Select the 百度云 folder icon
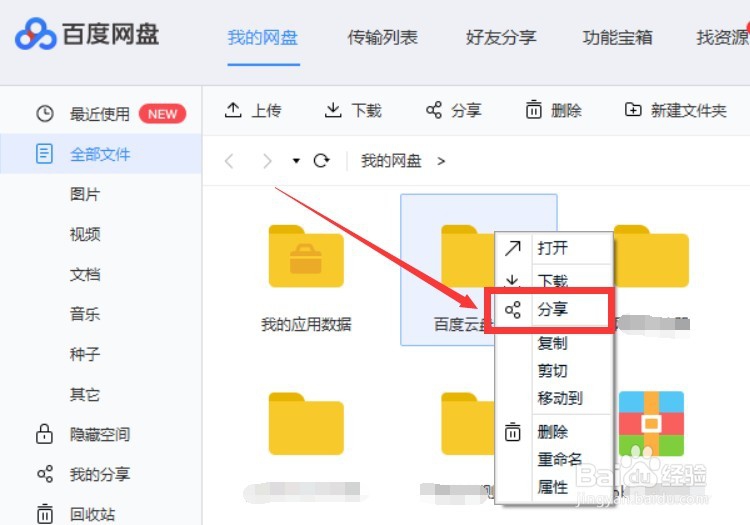Viewport: 750px width, 525px height. [467, 256]
